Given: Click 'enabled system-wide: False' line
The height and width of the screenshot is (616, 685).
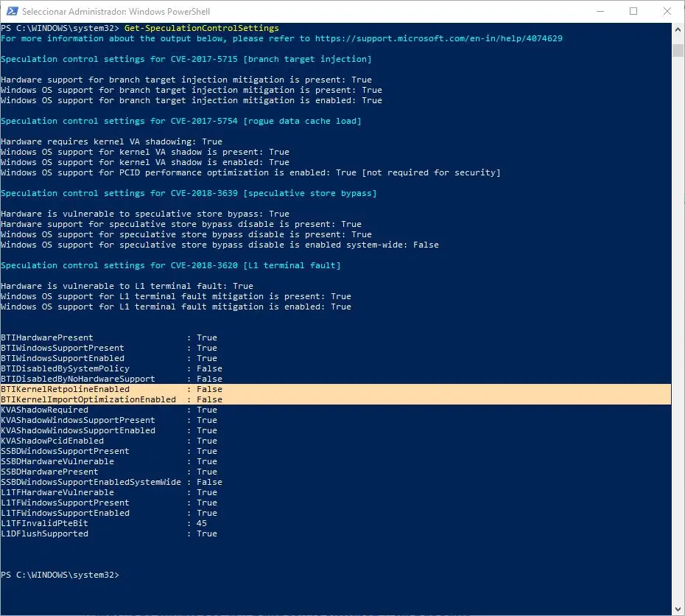Looking at the screenshot, I should (219, 245).
